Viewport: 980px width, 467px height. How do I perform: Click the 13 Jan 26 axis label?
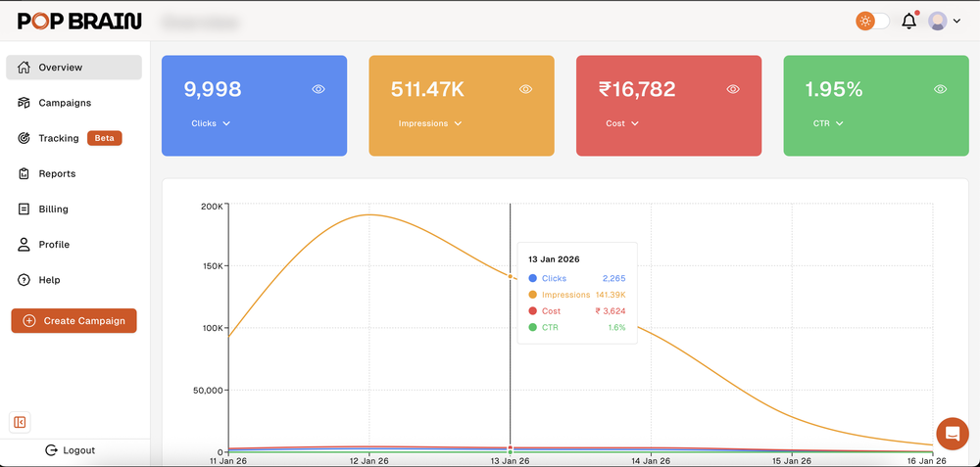[x=510, y=461]
